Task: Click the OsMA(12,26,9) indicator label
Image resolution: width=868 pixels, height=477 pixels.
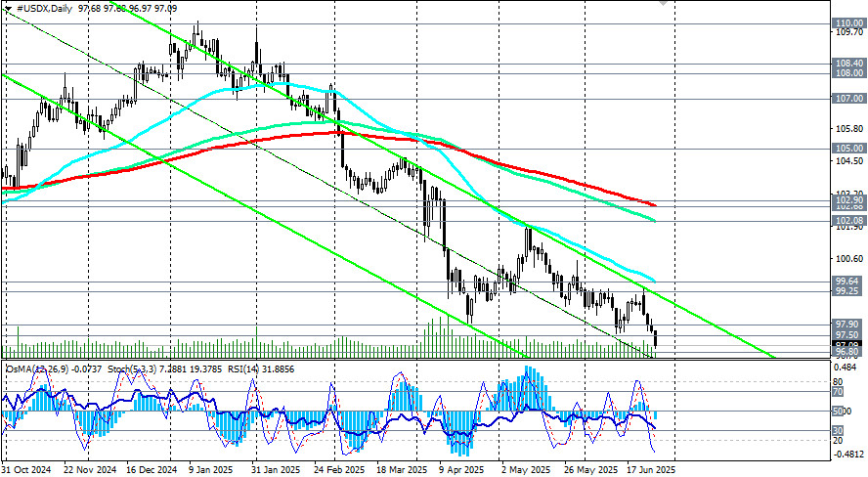Action: (38, 369)
